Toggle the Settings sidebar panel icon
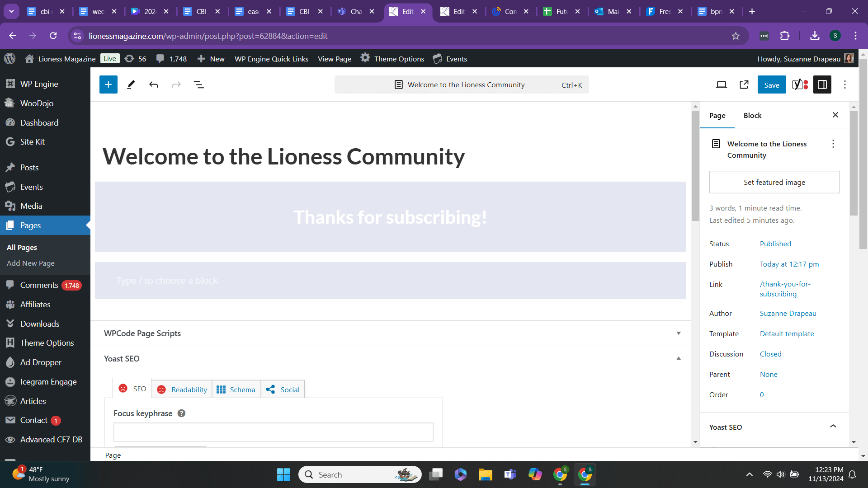Viewport: 868px width, 488px height. point(822,84)
